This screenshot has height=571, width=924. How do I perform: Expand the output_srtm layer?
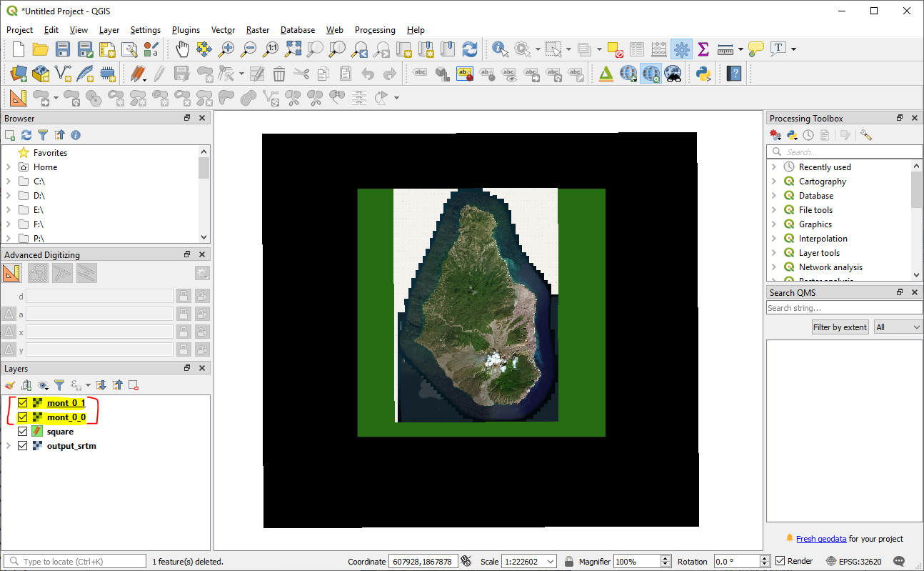(9, 446)
